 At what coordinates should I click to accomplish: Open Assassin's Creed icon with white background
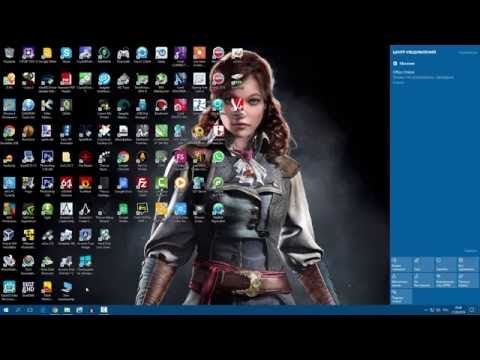(66, 212)
